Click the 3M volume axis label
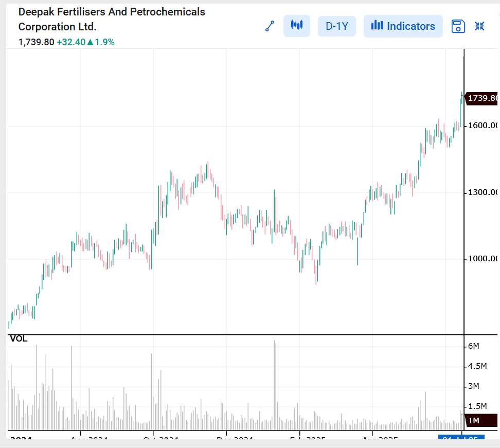 click(474, 386)
